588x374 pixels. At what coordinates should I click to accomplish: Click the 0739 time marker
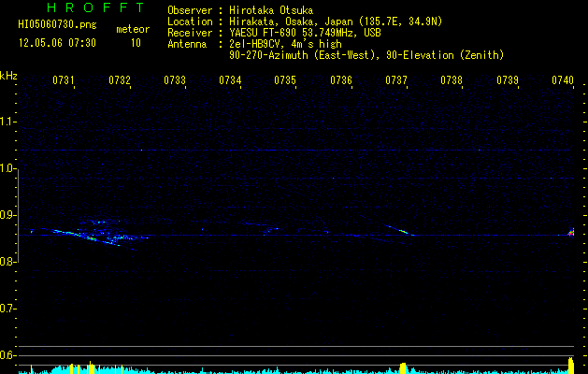[508, 80]
